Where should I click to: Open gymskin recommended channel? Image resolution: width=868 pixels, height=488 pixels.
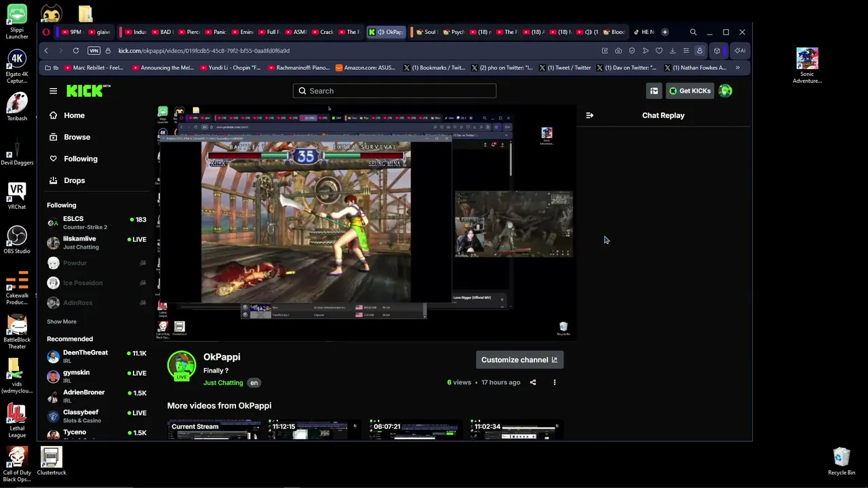coord(96,376)
